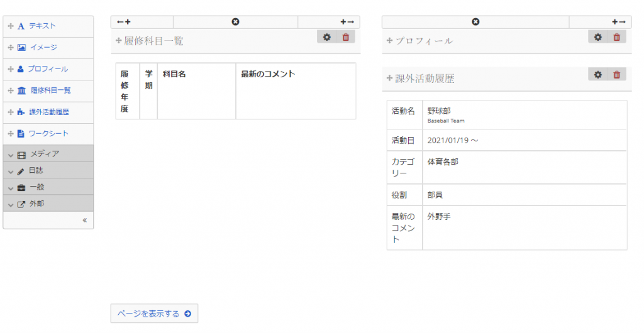
Task: Delete the 履修科目一覧 block with trash icon
Action: [x=345, y=37]
